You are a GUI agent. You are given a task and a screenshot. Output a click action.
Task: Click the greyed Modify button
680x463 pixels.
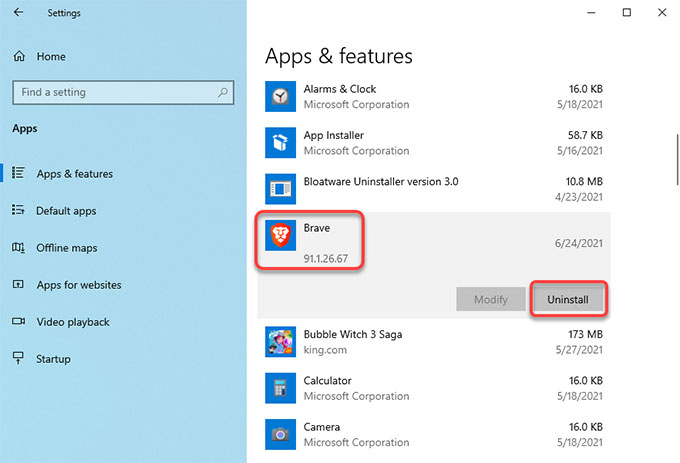pyautogui.click(x=490, y=299)
